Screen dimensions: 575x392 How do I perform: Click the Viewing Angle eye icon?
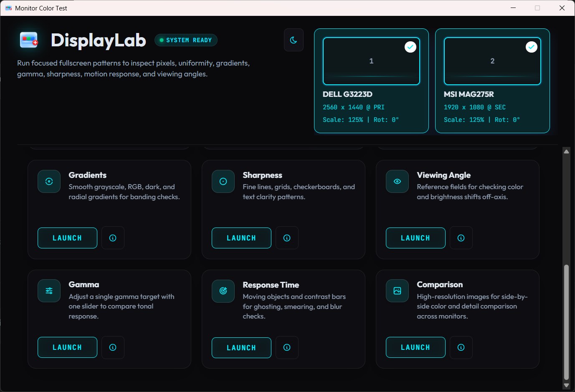(397, 182)
